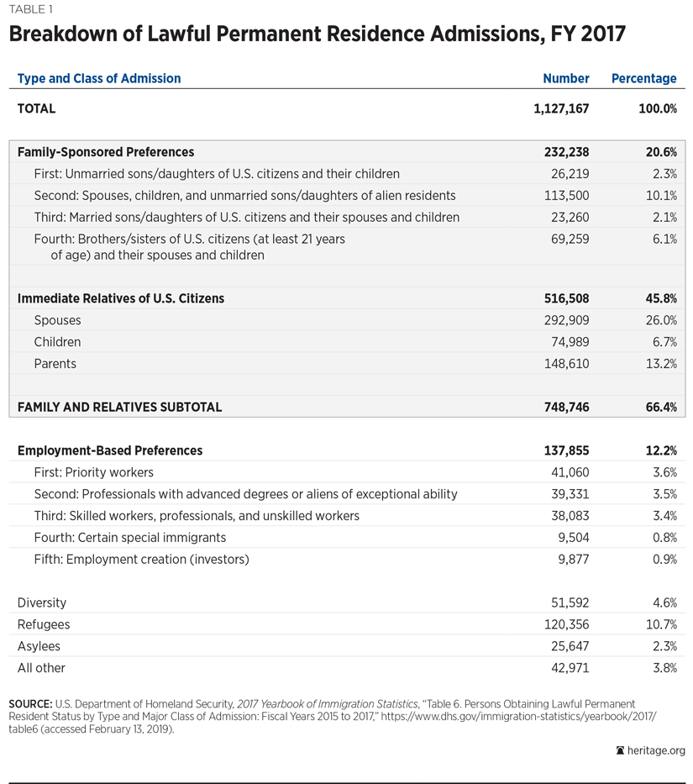The width and height of the screenshot is (693, 784).
Task: Click the "Type and Class of Admission" header
Action: point(99,78)
